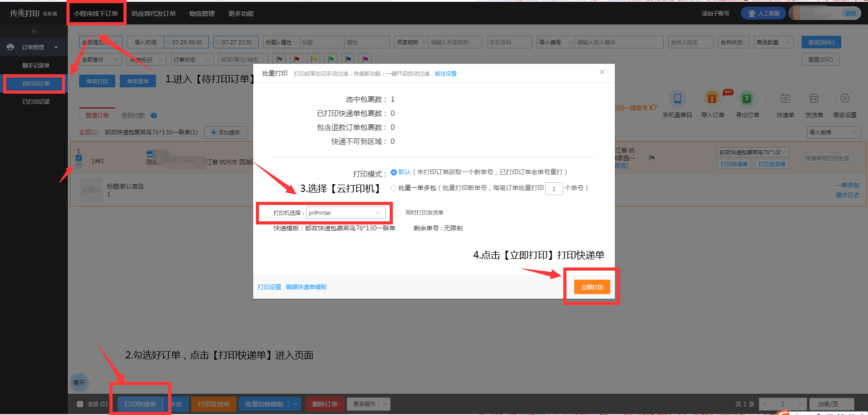Viewport: 868px width, 415px height.
Task: Open the export orders icon (导出订单)
Action: tap(747, 99)
